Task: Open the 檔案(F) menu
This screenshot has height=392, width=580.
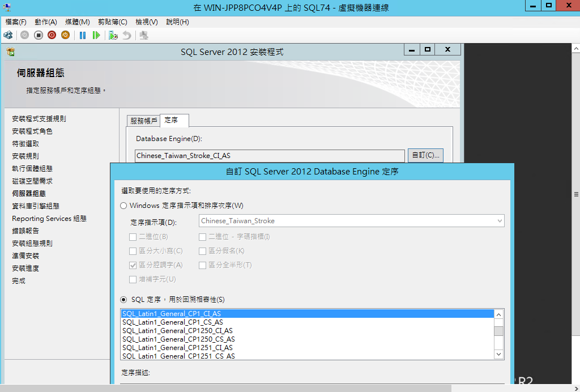Action: [16, 22]
